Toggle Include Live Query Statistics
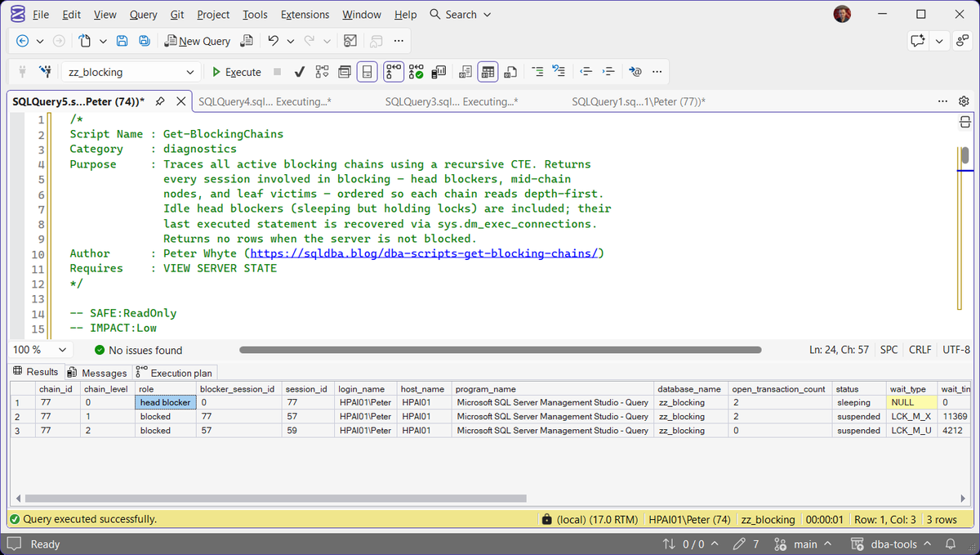The width and height of the screenshot is (980, 555). 416,72
